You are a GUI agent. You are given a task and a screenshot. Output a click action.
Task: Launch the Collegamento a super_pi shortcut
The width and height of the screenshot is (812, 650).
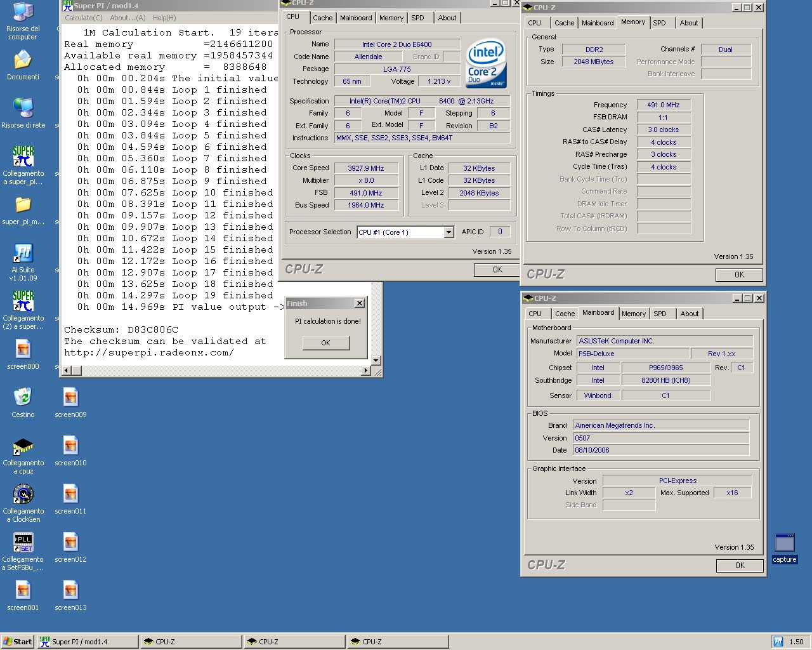(23, 165)
